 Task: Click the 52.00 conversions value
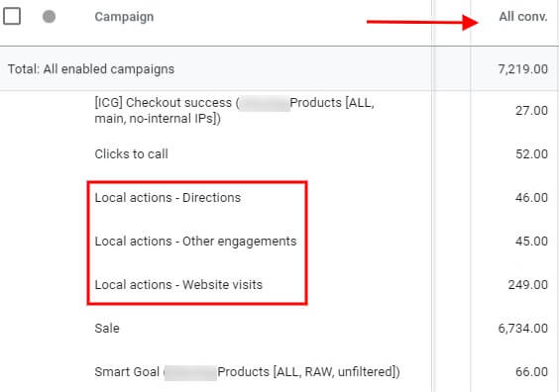click(x=531, y=154)
